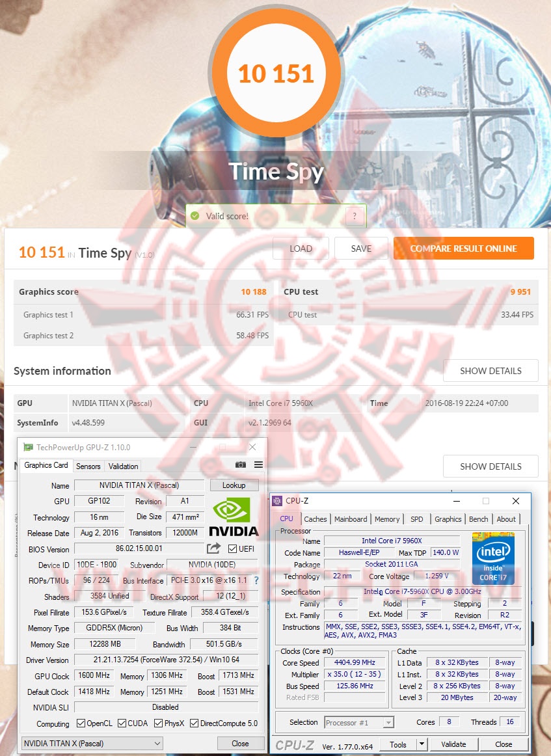Toggle the UEFI checkbox
Screen dimensions: 551x756
(232, 548)
